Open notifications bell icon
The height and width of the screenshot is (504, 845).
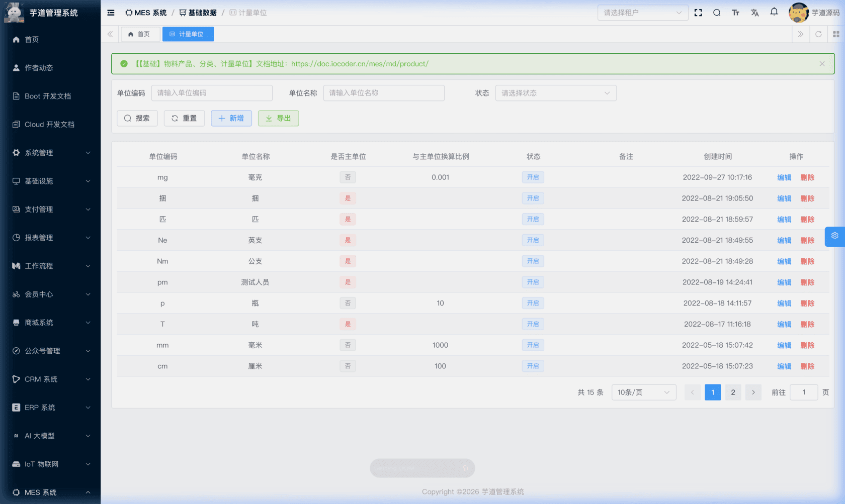(774, 12)
